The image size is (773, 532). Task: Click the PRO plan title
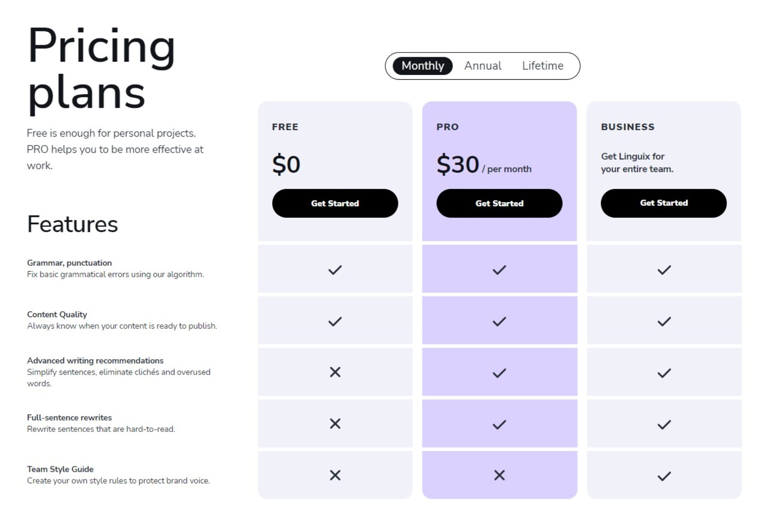tap(448, 127)
